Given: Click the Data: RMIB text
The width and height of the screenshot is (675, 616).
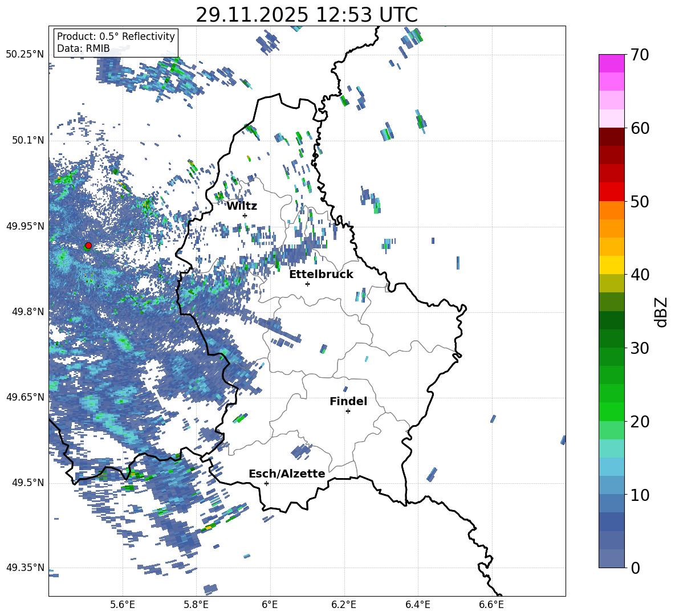Looking at the screenshot, I should point(83,48).
